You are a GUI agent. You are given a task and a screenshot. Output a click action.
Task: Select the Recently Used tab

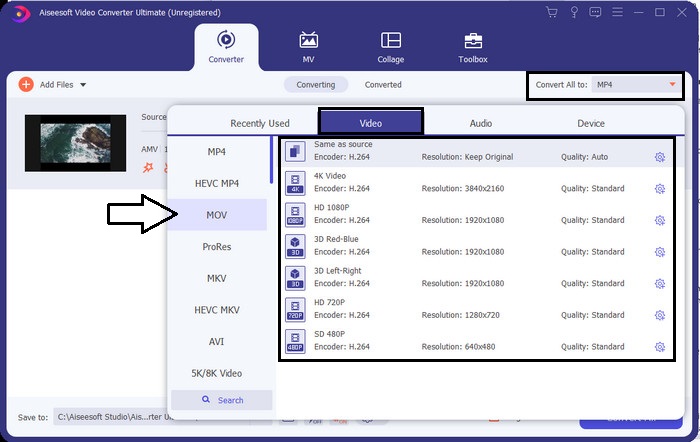(260, 123)
